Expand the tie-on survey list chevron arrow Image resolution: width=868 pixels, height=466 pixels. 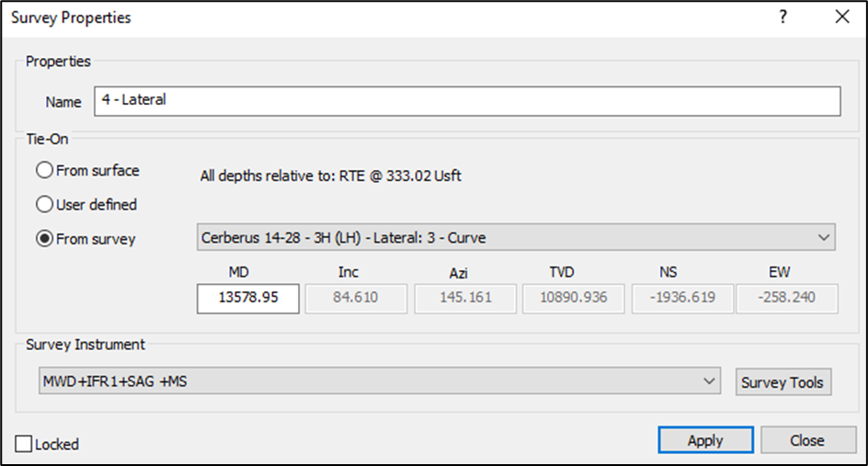click(821, 238)
